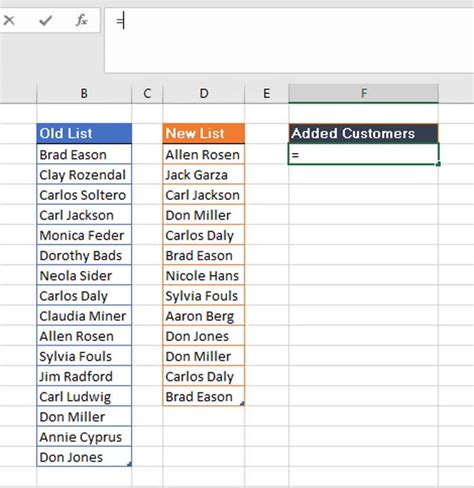This screenshot has width=474, height=488.
Task: Click Monica Feder cell
Action: [x=84, y=235]
